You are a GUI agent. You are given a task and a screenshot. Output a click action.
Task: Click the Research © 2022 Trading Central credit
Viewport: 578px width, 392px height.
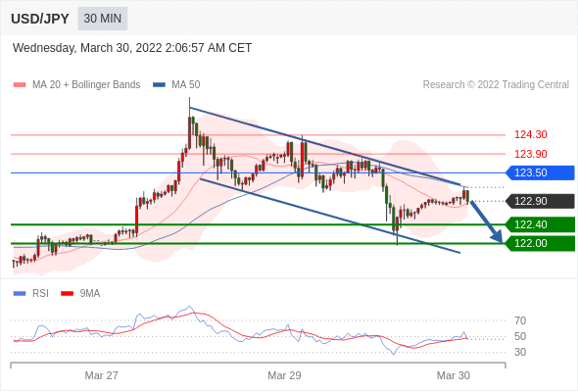496,85
